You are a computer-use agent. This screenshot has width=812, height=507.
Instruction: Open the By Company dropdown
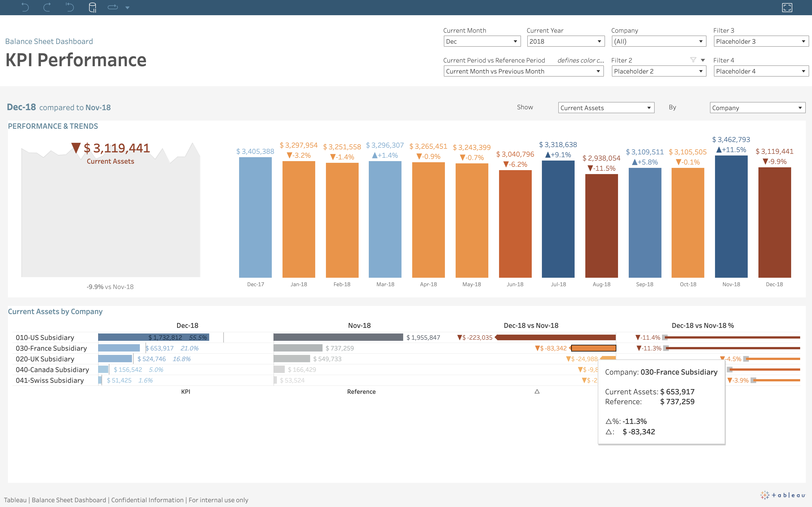click(757, 108)
